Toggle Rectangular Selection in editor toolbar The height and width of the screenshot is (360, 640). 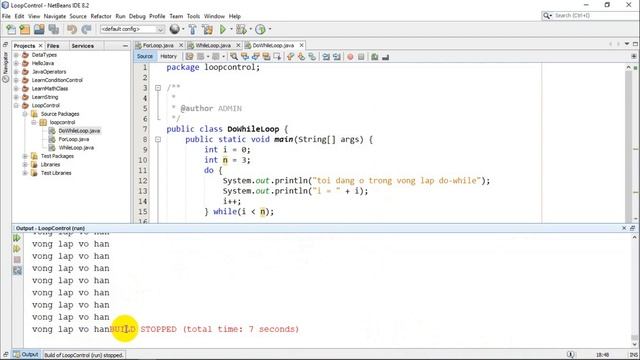click(277, 57)
